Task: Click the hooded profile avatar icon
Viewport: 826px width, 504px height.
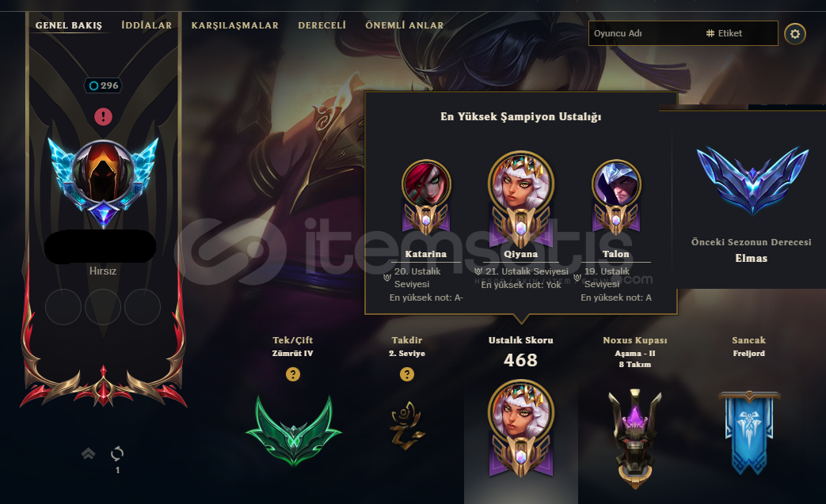Action: [103, 172]
